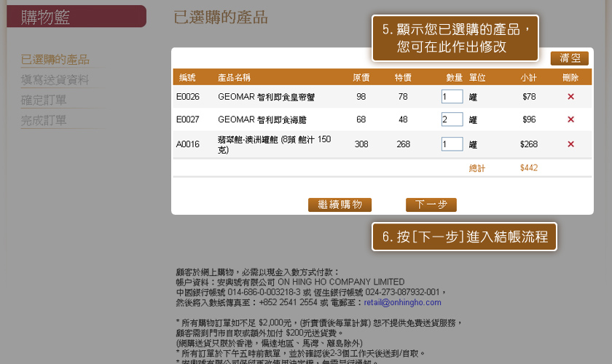Select the quantity box for GEOMAR 智利即食海膽
This screenshot has height=364, width=612.
[452, 119]
